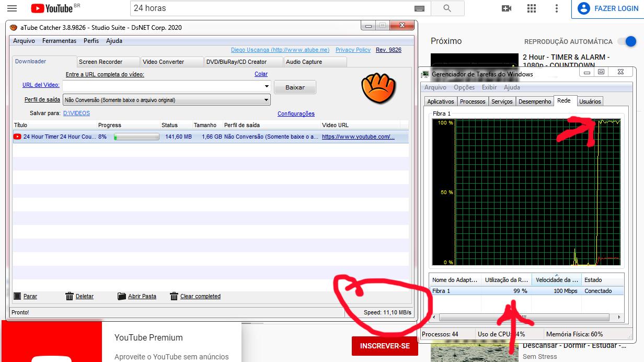Click the Task Manager horizontal scrollbar
This screenshot has height=362, width=644.
point(524,317)
